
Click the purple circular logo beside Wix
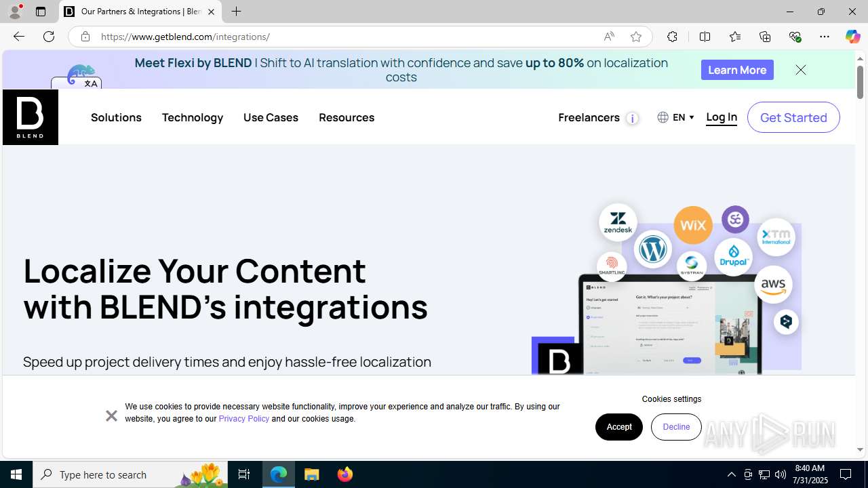coord(735,220)
